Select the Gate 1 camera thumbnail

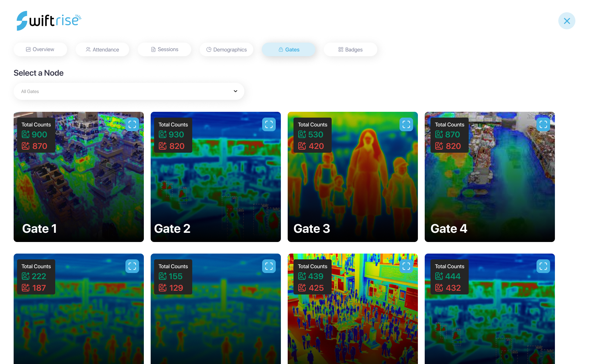[78, 184]
